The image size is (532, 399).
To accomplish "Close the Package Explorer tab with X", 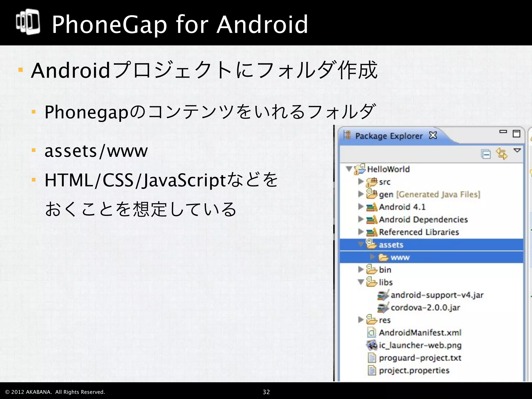I will 433,135.
